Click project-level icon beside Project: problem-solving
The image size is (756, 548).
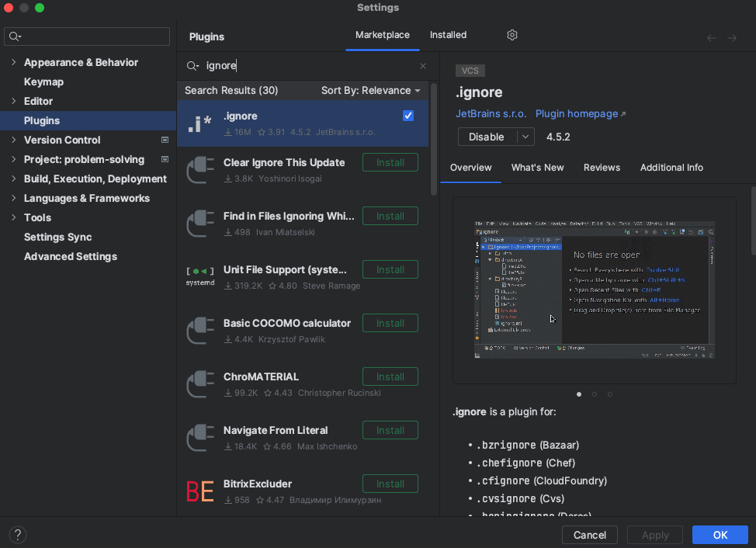165,159
